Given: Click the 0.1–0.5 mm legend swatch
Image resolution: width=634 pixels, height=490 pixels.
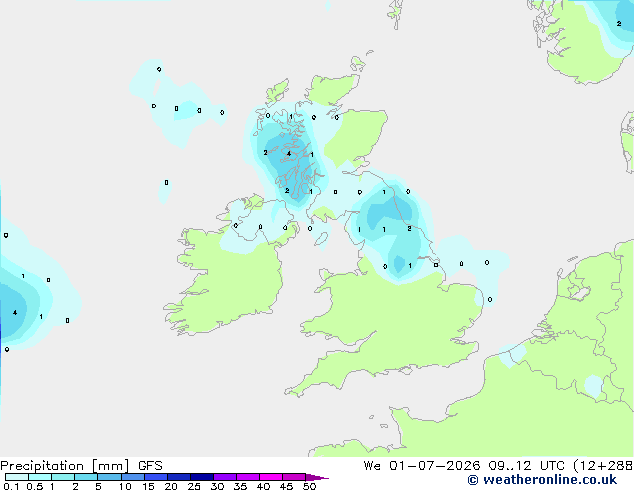Looking at the screenshot, I should pos(17,477).
